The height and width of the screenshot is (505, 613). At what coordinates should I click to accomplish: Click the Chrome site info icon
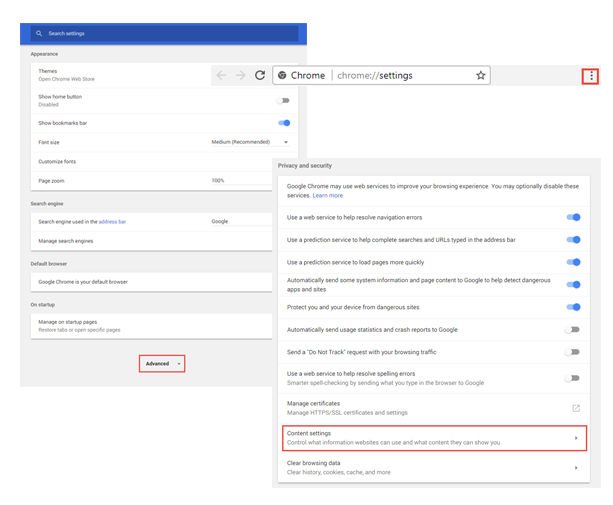pos(283,75)
